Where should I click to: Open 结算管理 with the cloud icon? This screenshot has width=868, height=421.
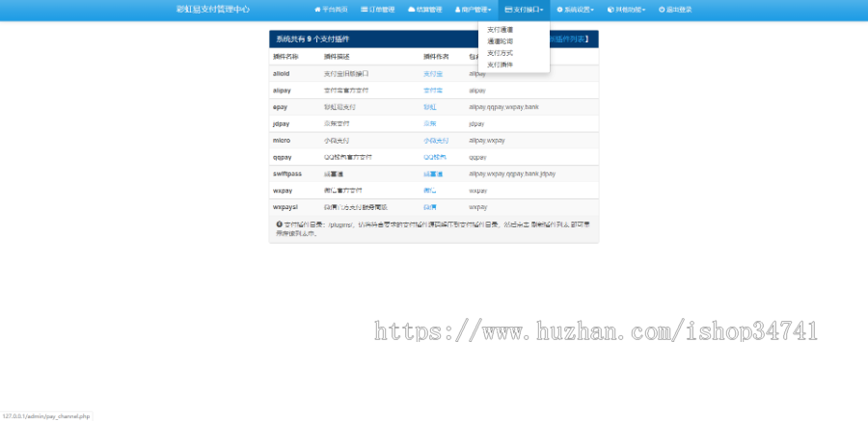click(x=424, y=10)
